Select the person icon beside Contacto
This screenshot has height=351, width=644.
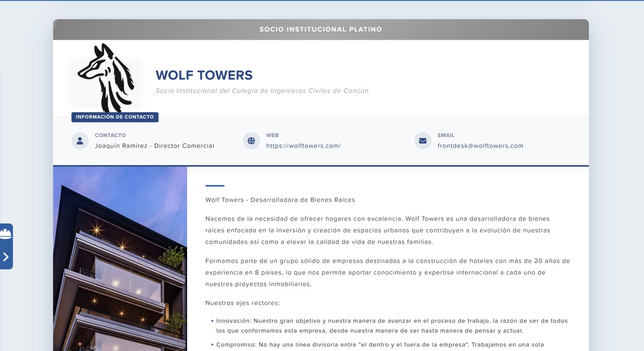click(79, 140)
